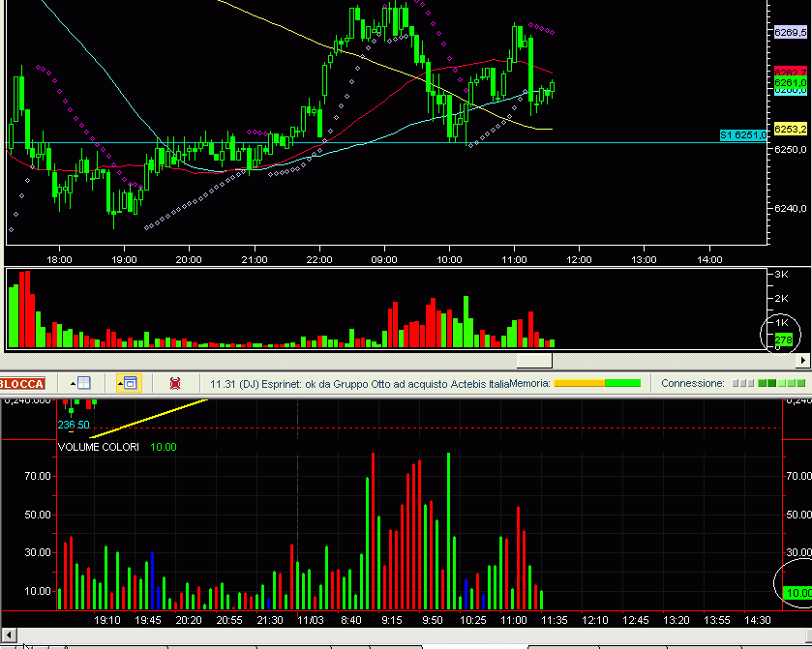Click the cyan 236.50 label in lower panel
This screenshot has height=649, width=812.
74,425
